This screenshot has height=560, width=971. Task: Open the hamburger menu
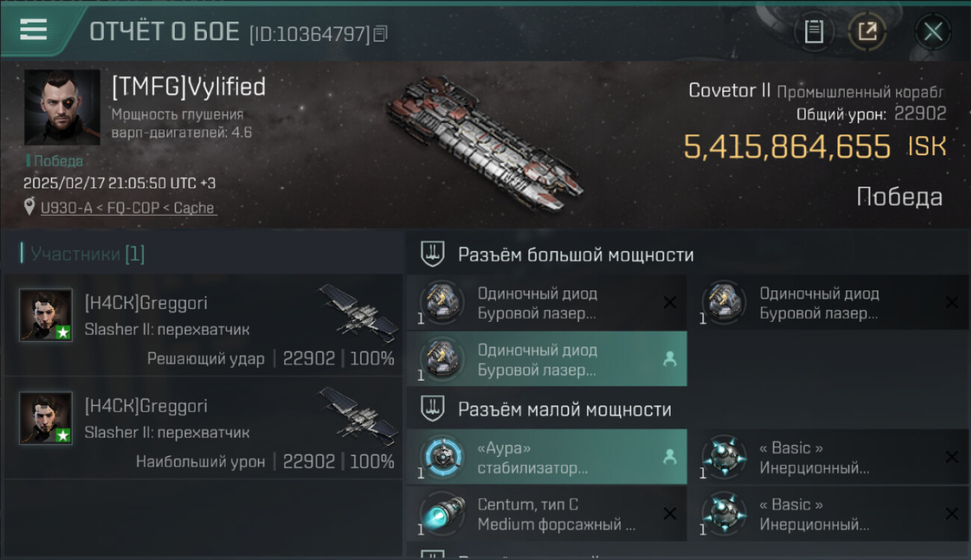pos(34,30)
